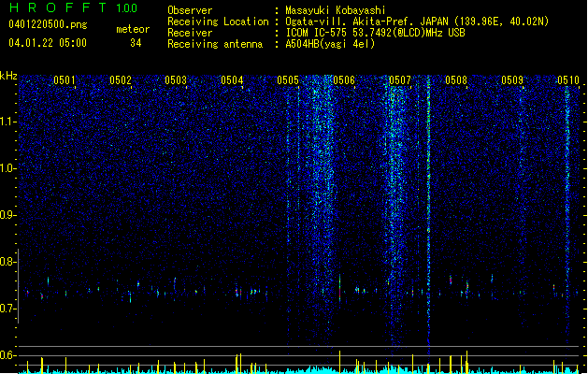Viewport: 588px width, 374px height.
Task: Click the 0.9 kHz axis label
Action: pyautogui.click(x=8, y=215)
